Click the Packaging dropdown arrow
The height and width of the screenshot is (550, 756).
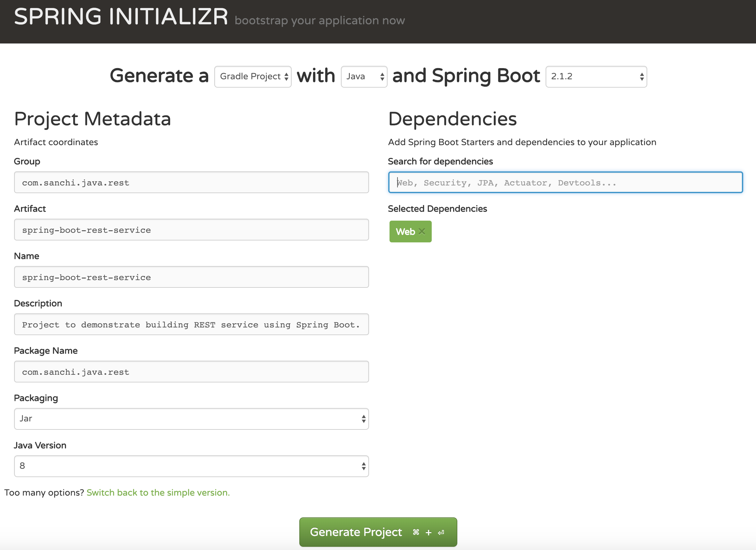click(363, 419)
